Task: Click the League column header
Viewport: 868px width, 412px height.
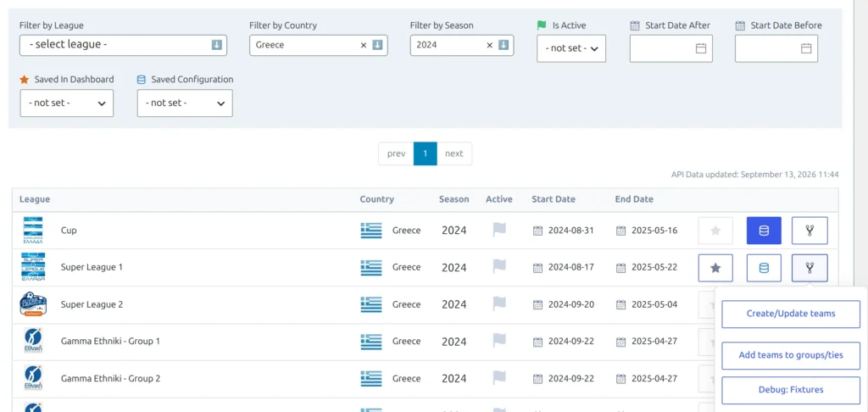Action: pos(35,199)
